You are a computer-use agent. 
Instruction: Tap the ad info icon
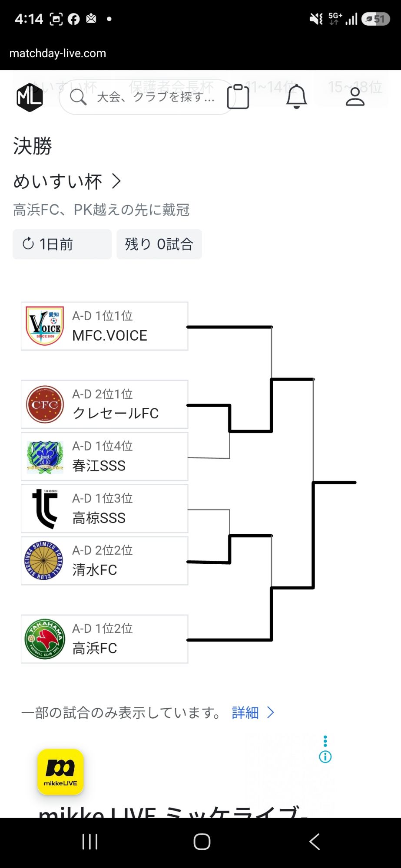(x=325, y=757)
